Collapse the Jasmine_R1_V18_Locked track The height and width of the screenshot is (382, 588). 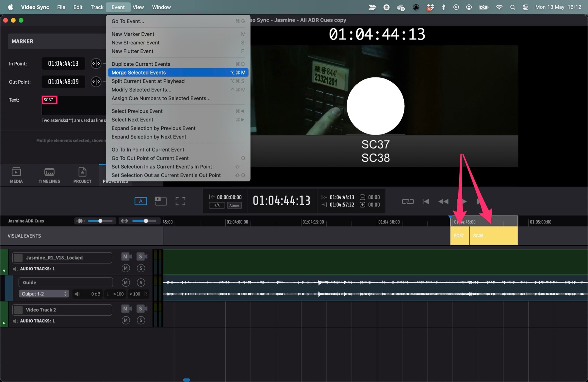(x=4, y=271)
